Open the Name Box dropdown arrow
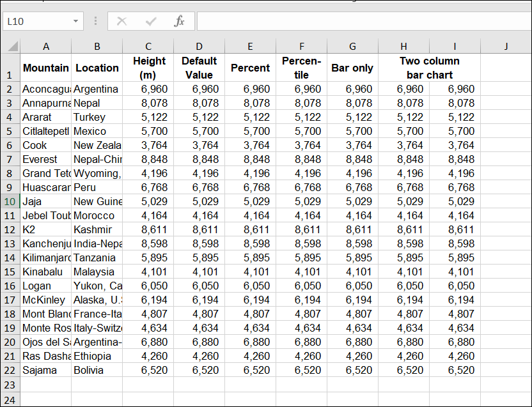Image resolution: width=532 pixels, height=407 pixels. [x=77, y=21]
